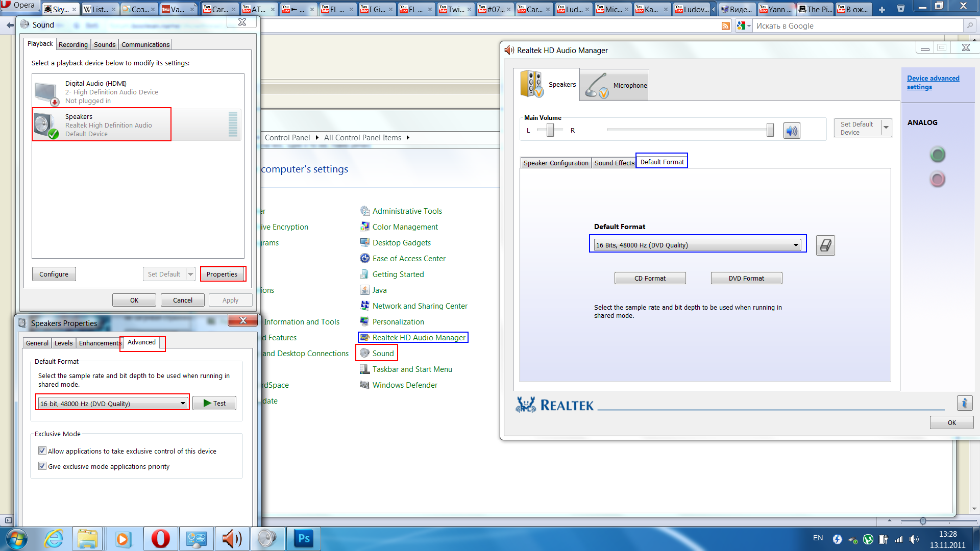
Task: Open the Enhancements tab
Action: (100, 343)
